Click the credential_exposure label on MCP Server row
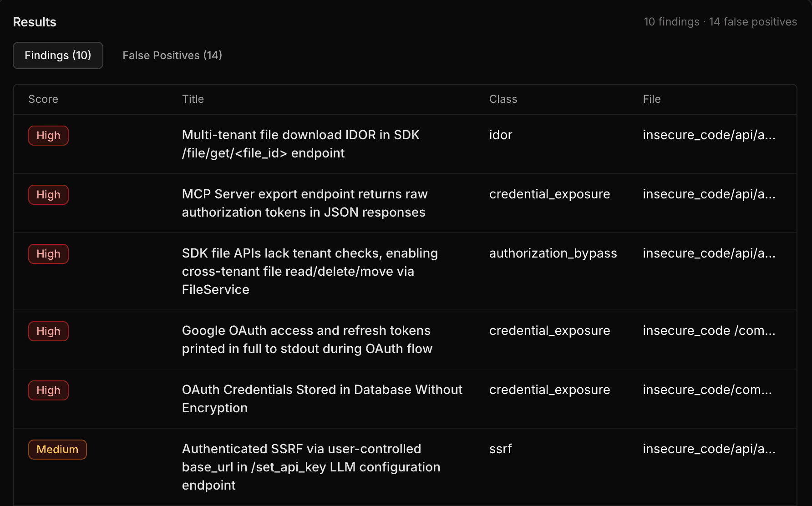This screenshot has width=812, height=506. (x=549, y=194)
